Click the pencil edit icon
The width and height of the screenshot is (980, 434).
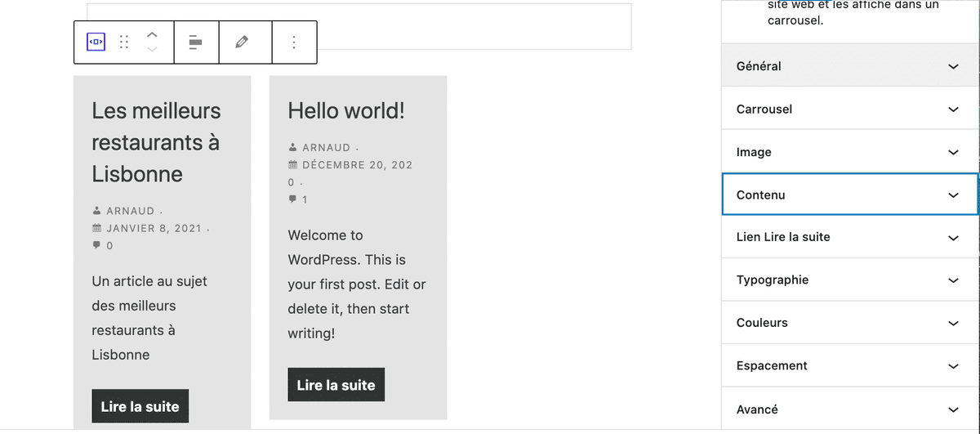coord(242,42)
